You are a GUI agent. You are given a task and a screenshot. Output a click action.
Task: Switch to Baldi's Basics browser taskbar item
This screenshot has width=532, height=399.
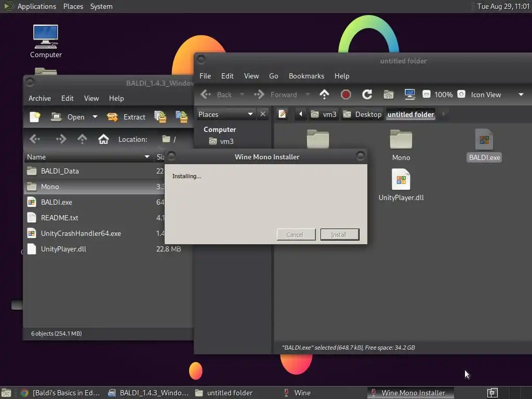60,393
